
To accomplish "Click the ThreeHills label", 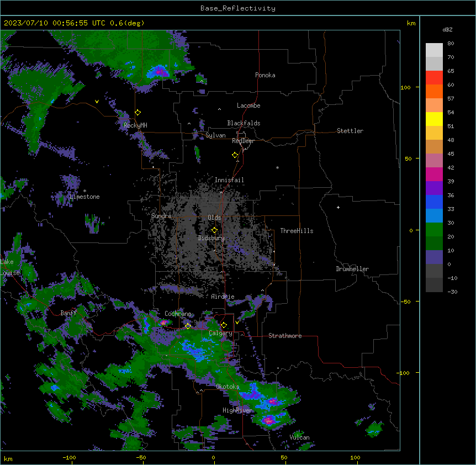I will 297,231.
